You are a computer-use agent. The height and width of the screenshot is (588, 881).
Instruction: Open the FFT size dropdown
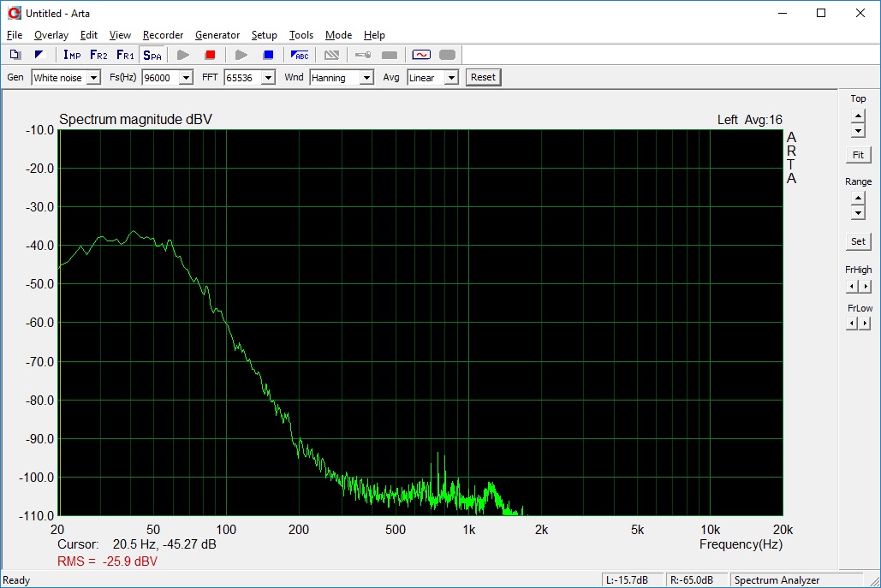coord(268,78)
